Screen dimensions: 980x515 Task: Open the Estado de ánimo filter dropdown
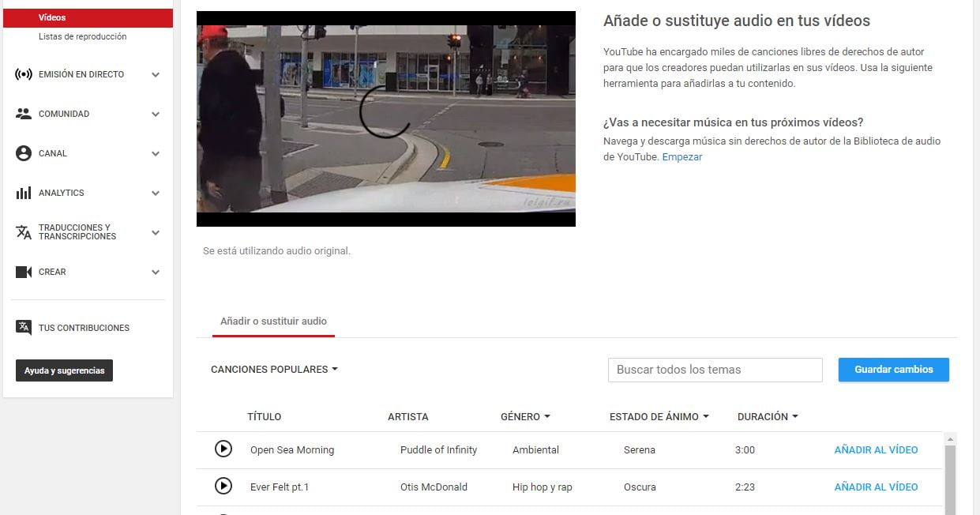(659, 416)
